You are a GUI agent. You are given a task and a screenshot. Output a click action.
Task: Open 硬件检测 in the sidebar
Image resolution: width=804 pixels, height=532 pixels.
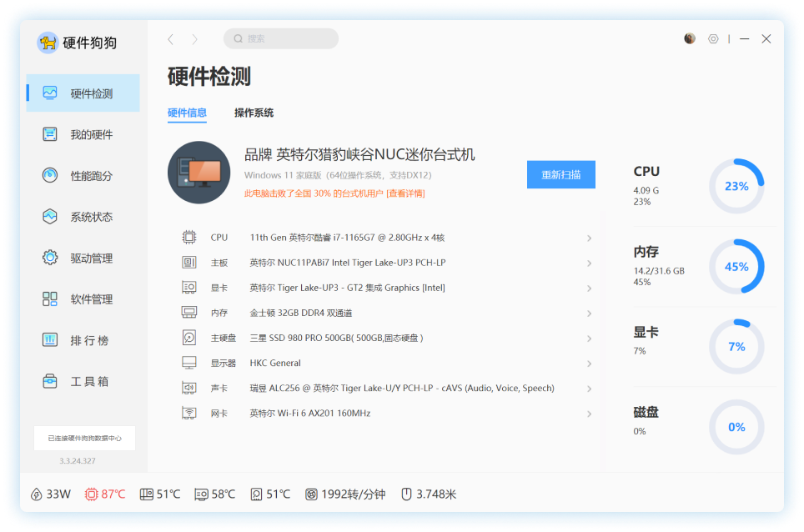[83, 93]
